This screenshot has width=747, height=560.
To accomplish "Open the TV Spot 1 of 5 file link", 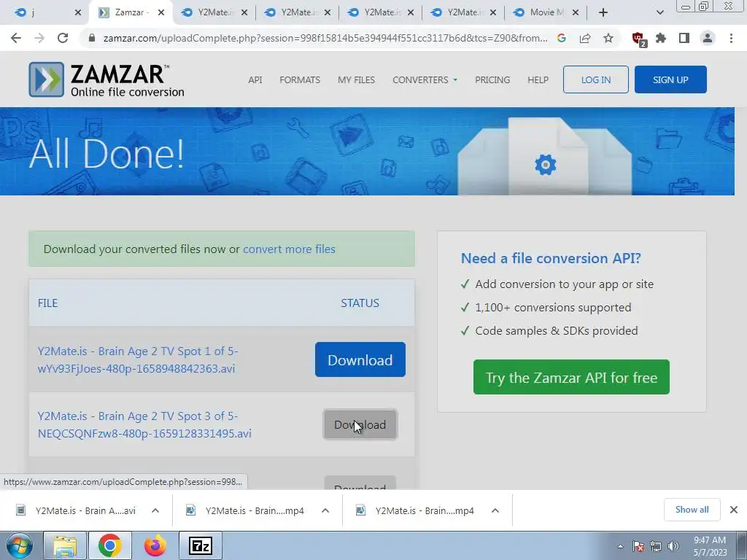I will 138,359.
